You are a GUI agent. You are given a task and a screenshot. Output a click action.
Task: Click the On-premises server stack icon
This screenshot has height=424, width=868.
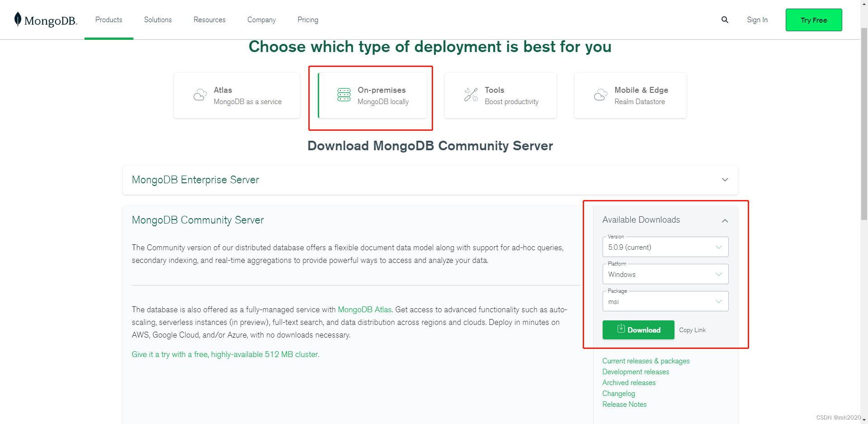[344, 95]
